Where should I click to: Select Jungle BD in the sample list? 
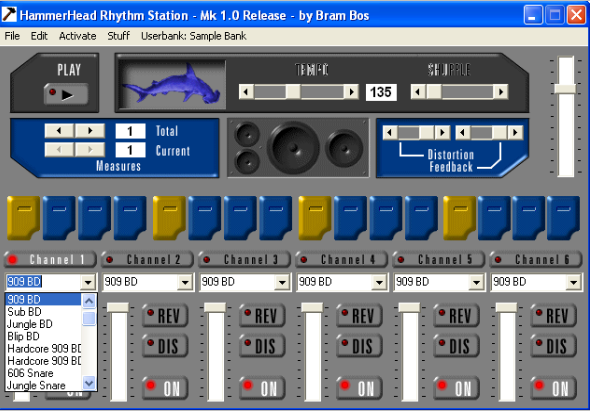point(43,324)
